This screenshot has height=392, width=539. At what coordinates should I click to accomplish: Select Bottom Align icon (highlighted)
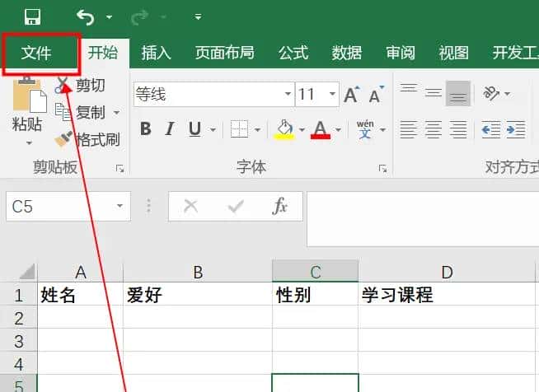[x=458, y=93]
